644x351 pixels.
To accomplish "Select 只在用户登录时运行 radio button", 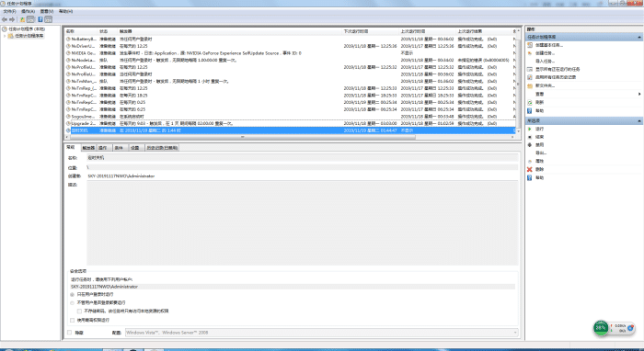I will click(73, 294).
